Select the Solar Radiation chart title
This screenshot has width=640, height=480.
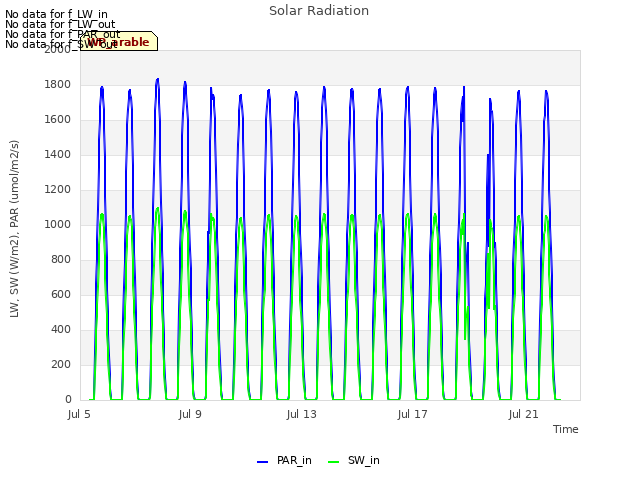point(319,11)
